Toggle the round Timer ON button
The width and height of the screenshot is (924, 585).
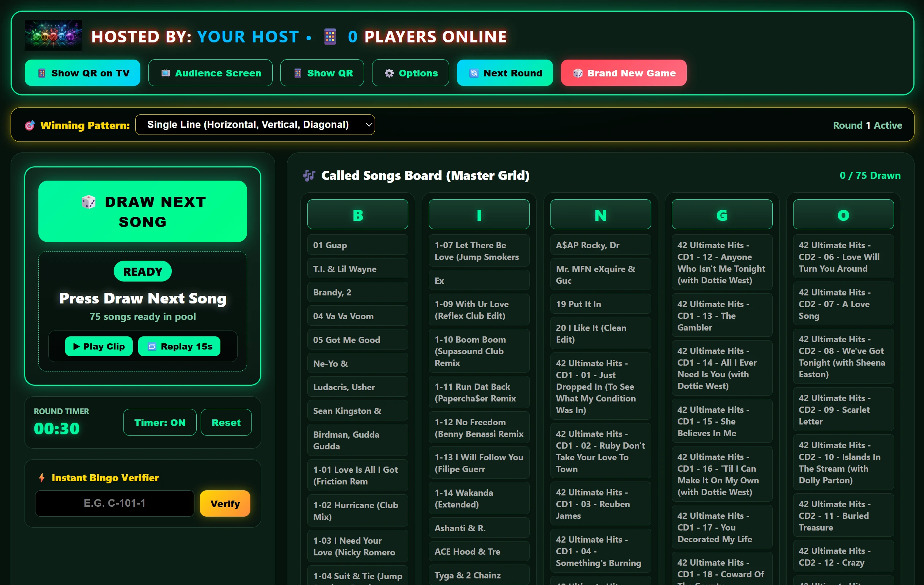(x=160, y=423)
